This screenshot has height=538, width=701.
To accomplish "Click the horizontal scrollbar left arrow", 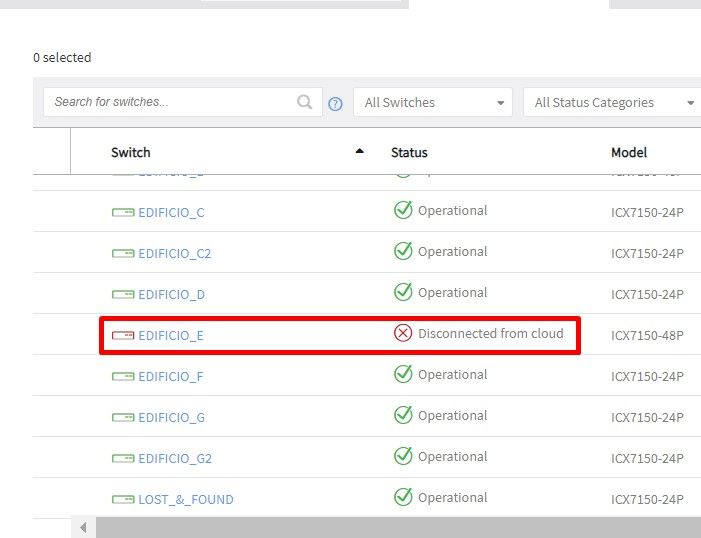I will coord(83,527).
